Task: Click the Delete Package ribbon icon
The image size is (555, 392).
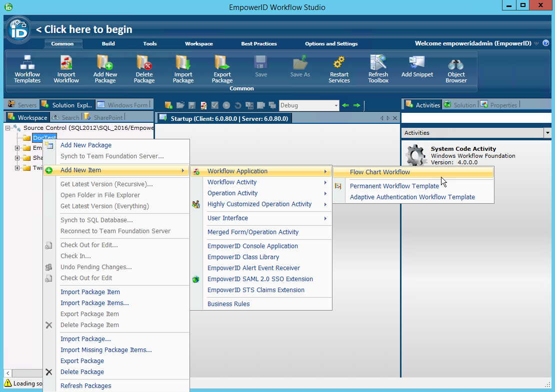Action: 144,69
